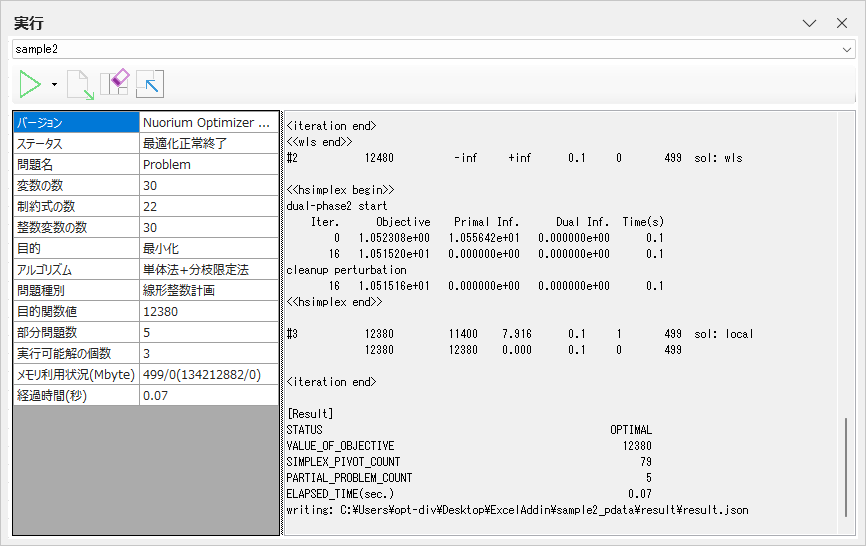Click the 最適化正常終了 status value
The width and height of the screenshot is (866, 546).
pos(209,144)
